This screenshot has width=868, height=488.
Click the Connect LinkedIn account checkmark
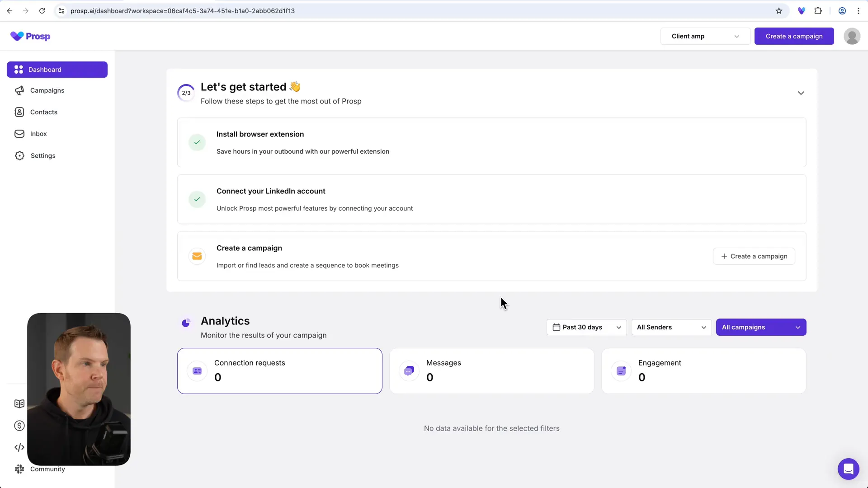(x=197, y=199)
